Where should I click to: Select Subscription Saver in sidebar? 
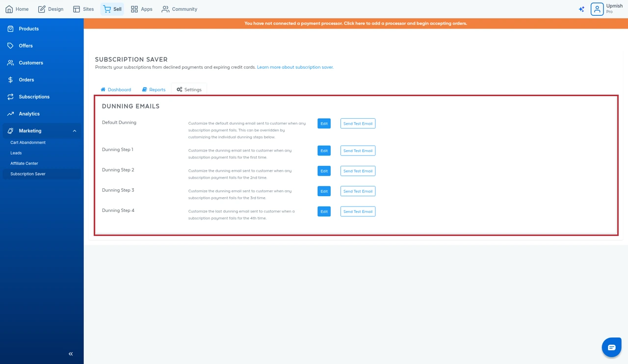(x=42, y=174)
